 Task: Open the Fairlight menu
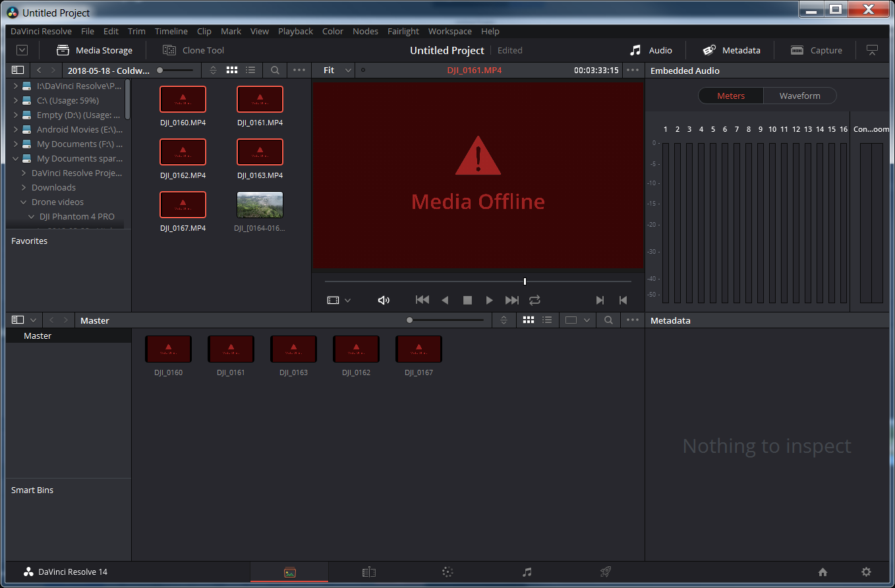[x=403, y=31]
